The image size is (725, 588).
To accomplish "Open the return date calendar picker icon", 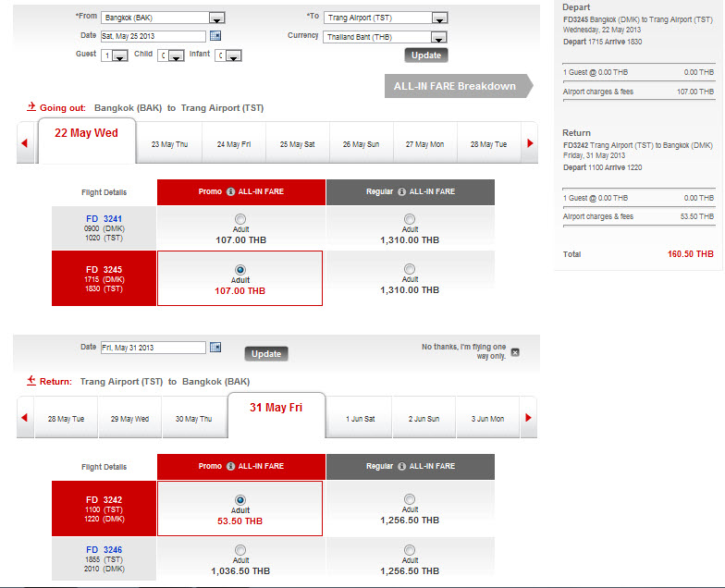I will pyautogui.click(x=215, y=348).
